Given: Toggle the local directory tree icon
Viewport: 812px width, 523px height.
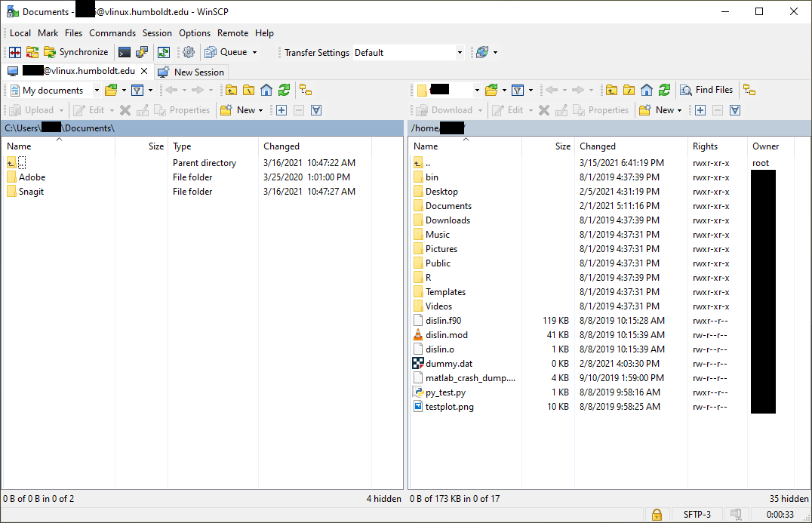Looking at the screenshot, I should click(x=306, y=90).
